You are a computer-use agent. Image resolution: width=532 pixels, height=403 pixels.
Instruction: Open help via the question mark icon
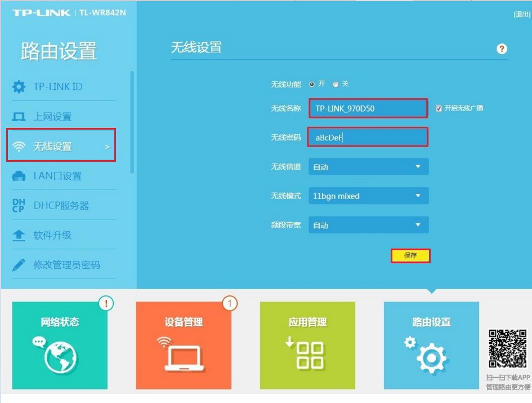(502, 49)
